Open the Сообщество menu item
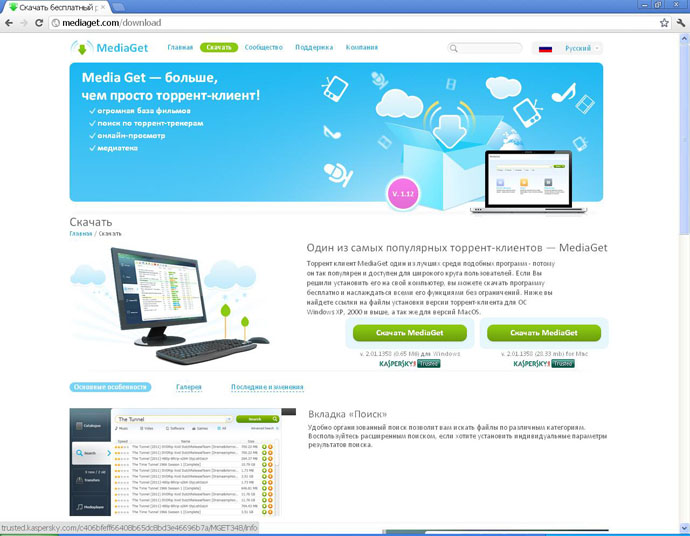690x536 pixels. click(x=264, y=47)
